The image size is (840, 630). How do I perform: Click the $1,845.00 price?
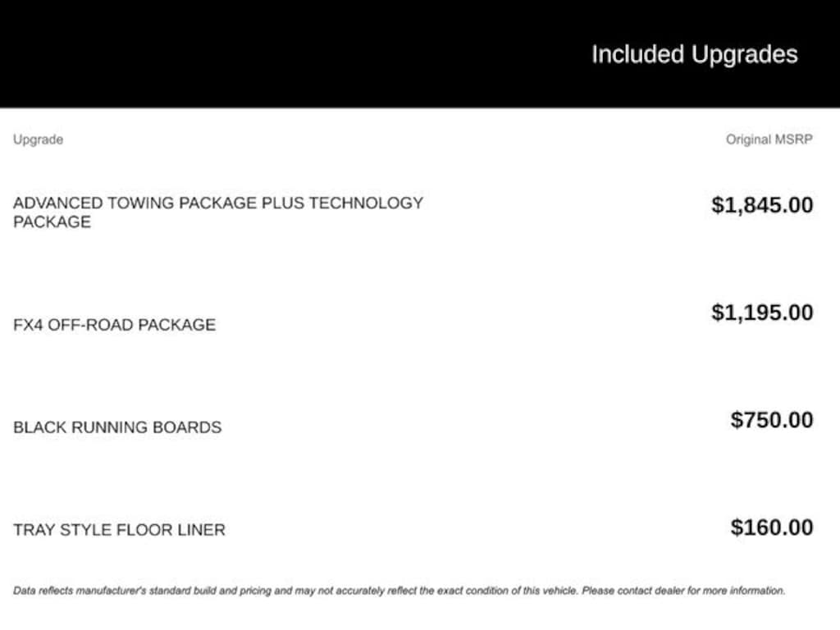[762, 205]
